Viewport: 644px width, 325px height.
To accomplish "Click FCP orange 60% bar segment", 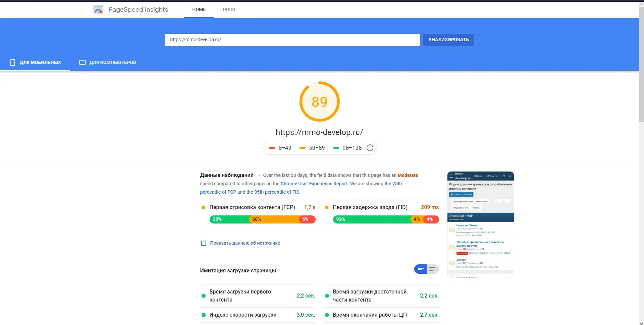I will (274, 219).
